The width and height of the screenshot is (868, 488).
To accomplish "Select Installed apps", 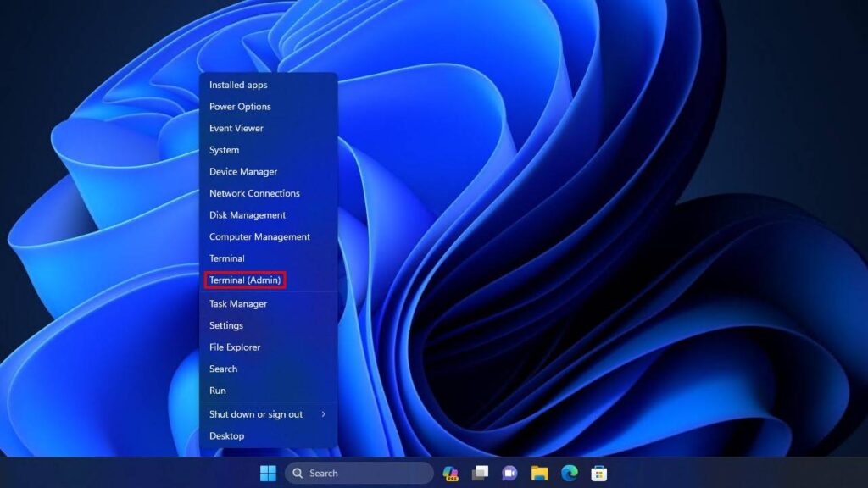I will 238,85.
